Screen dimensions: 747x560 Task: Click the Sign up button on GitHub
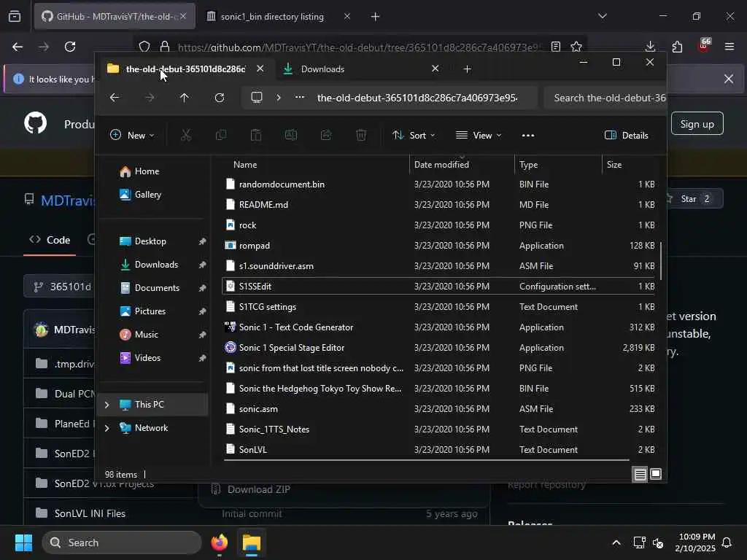(697, 124)
